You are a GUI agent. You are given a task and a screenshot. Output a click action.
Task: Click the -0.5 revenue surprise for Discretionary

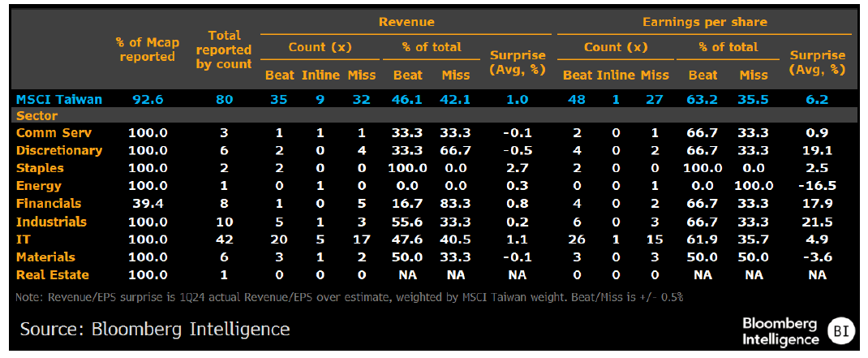[x=518, y=151]
